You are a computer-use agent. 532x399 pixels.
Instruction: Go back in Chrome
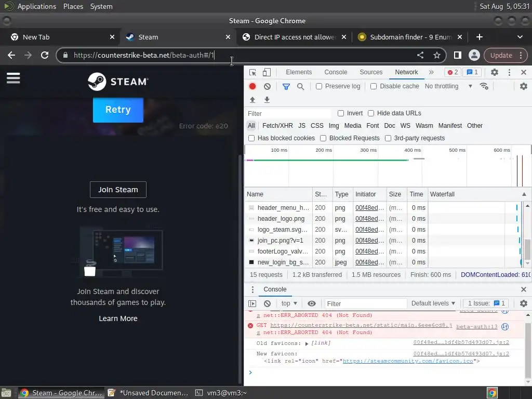pyautogui.click(x=11, y=55)
